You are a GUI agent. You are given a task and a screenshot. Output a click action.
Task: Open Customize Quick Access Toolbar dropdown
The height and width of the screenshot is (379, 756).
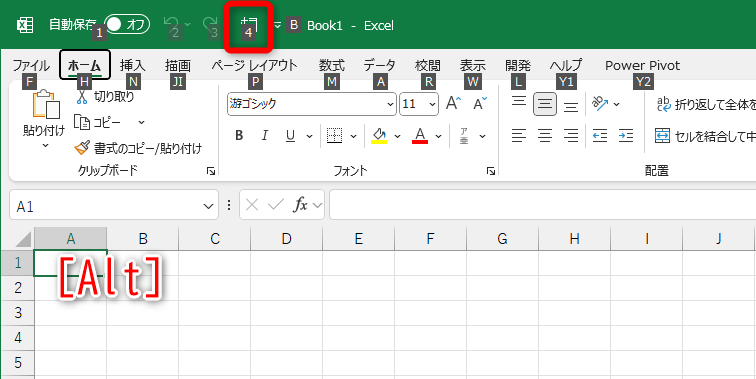(277, 25)
